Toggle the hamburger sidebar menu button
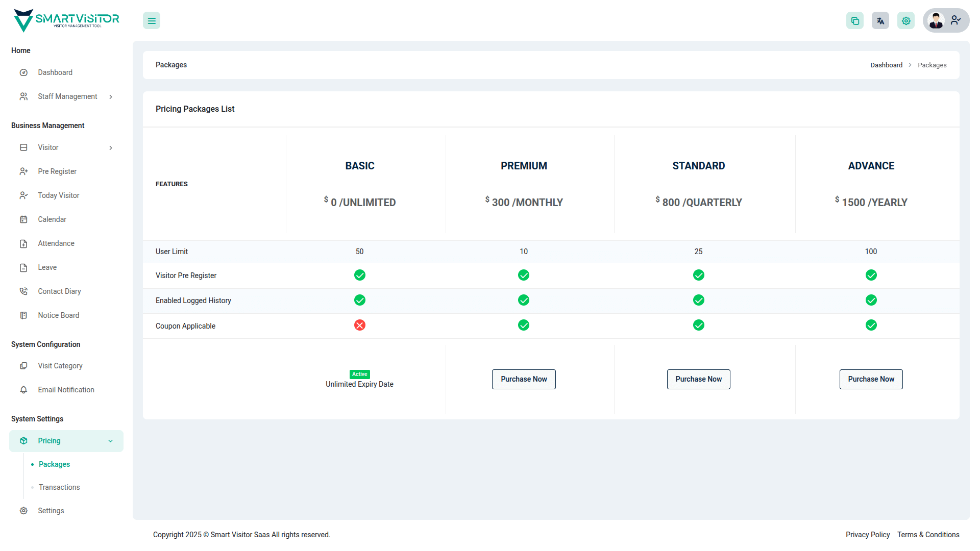The height and width of the screenshot is (551, 980). (x=152, y=21)
